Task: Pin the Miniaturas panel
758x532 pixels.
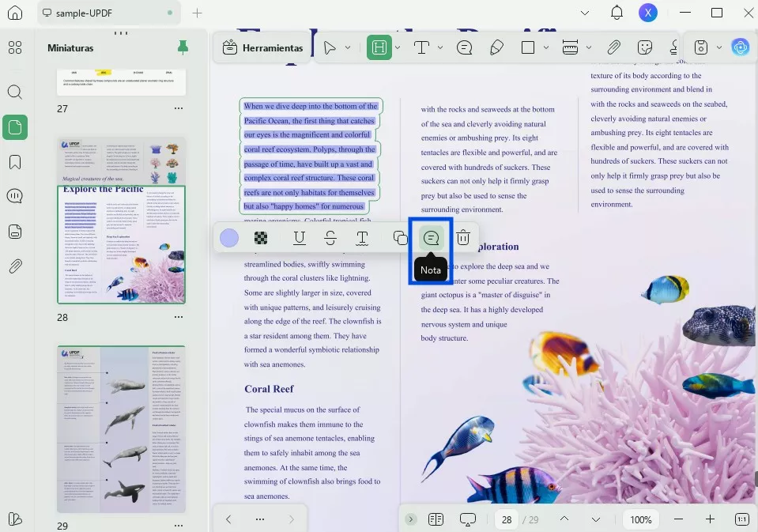Action: (183, 47)
